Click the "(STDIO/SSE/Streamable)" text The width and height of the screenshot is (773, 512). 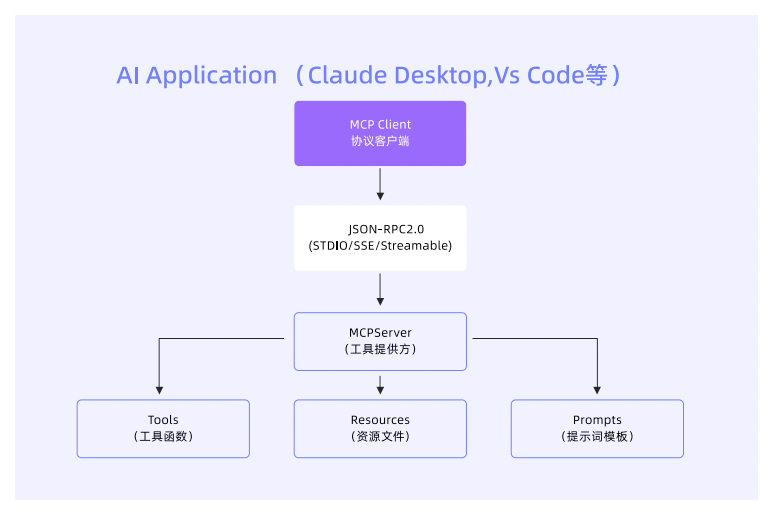pos(380,246)
